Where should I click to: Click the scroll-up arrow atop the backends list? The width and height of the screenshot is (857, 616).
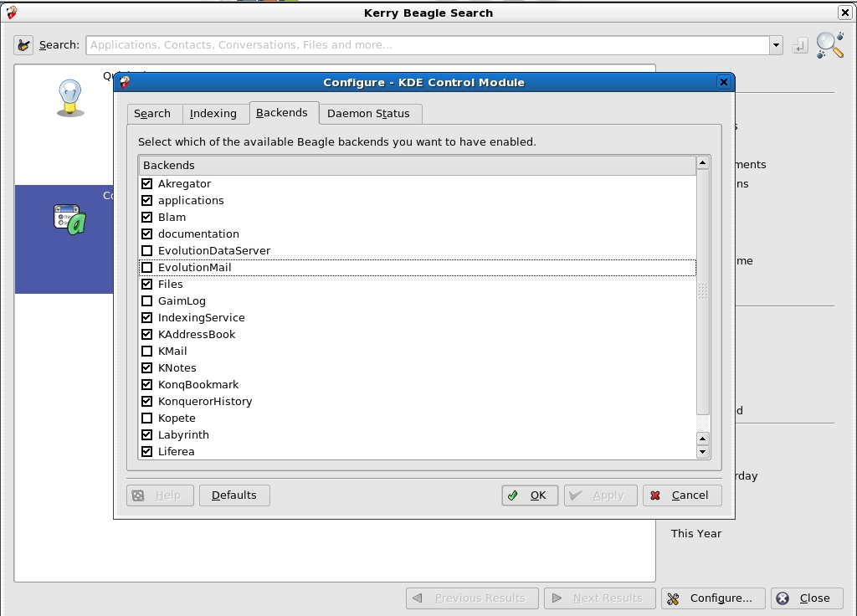(x=703, y=162)
